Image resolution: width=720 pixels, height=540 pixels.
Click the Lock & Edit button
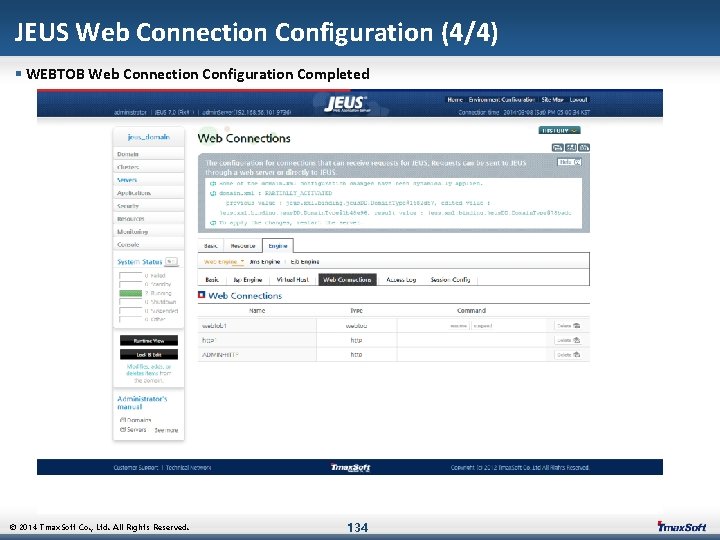(x=149, y=354)
